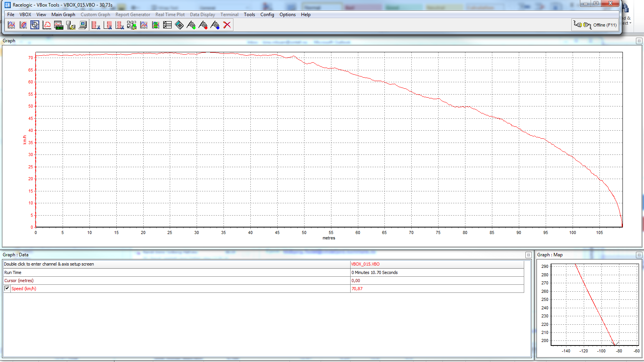Open the File menu
The image size is (644, 362).
coord(11,15)
